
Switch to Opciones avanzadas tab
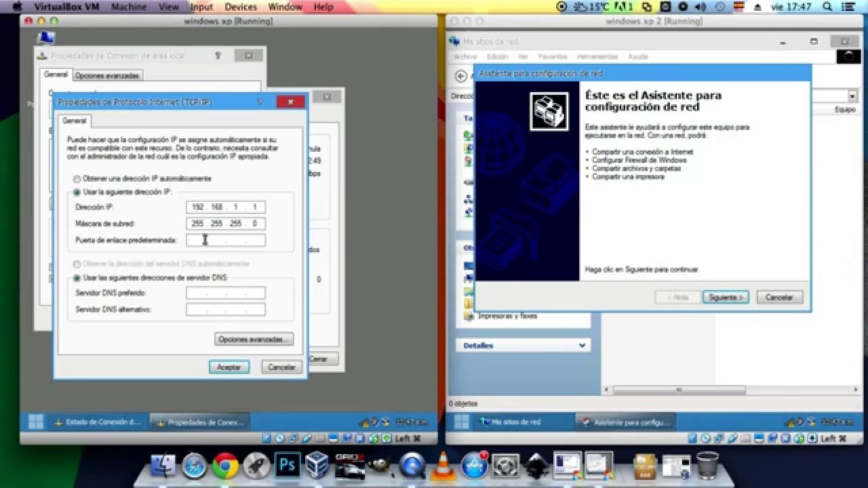tap(107, 75)
